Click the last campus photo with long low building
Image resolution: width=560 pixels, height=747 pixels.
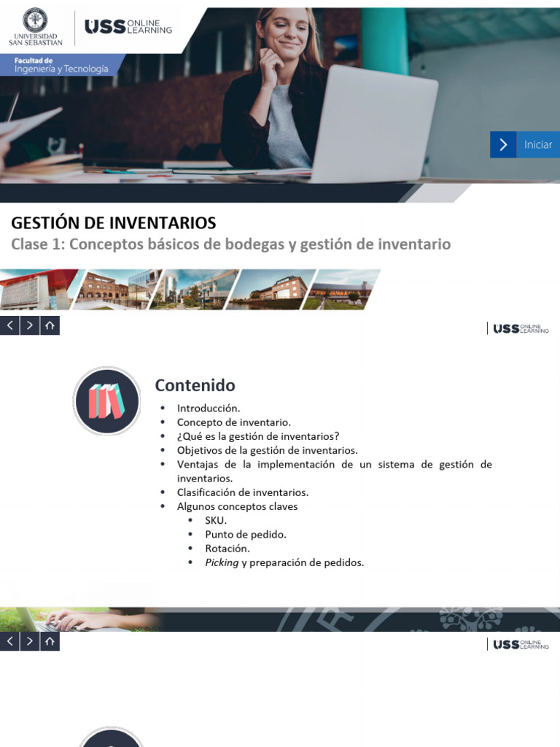tap(341, 290)
